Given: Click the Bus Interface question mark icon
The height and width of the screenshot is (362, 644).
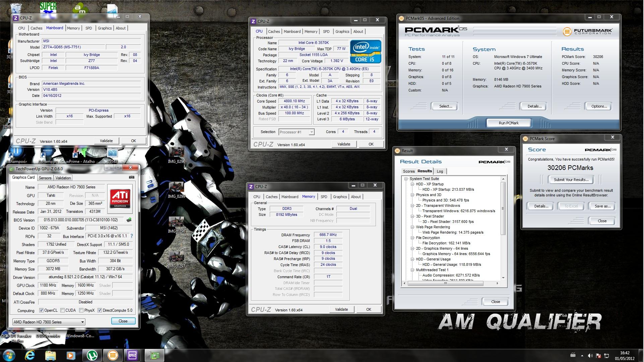Looking at the screenshot, I should pyautogui.click(x=132, y=236).
